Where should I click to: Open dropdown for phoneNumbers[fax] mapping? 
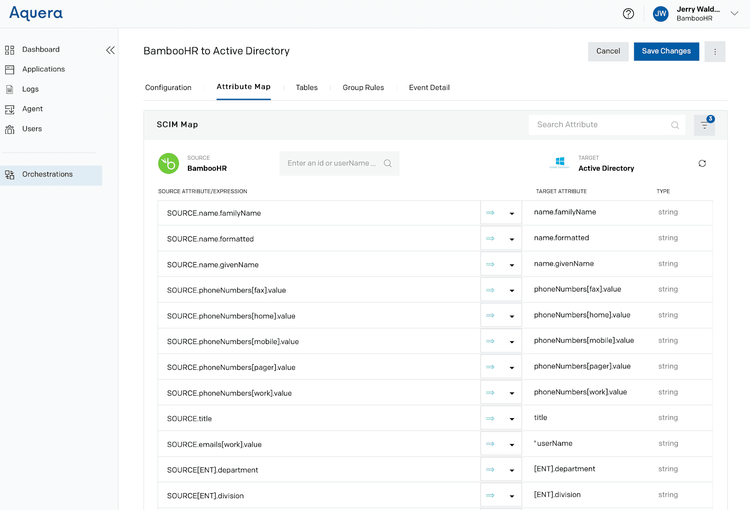click(511, 291)
